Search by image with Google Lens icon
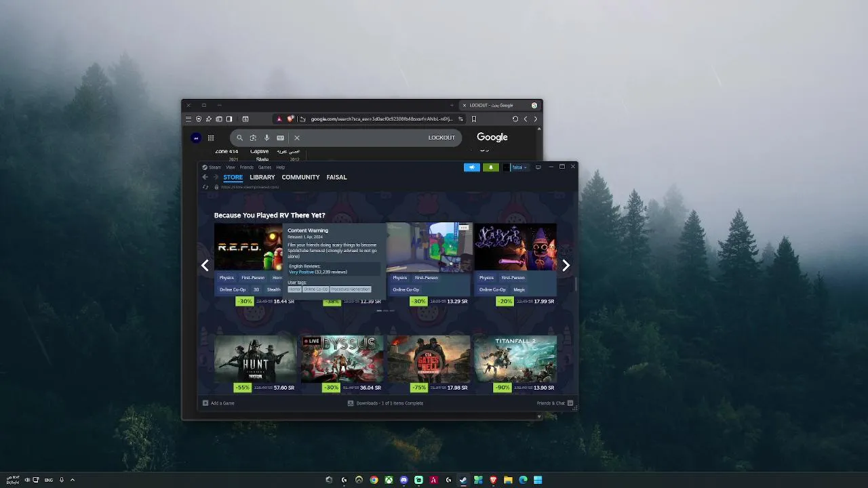This screenshot has width=868, height=488. [x=253, y=138]
